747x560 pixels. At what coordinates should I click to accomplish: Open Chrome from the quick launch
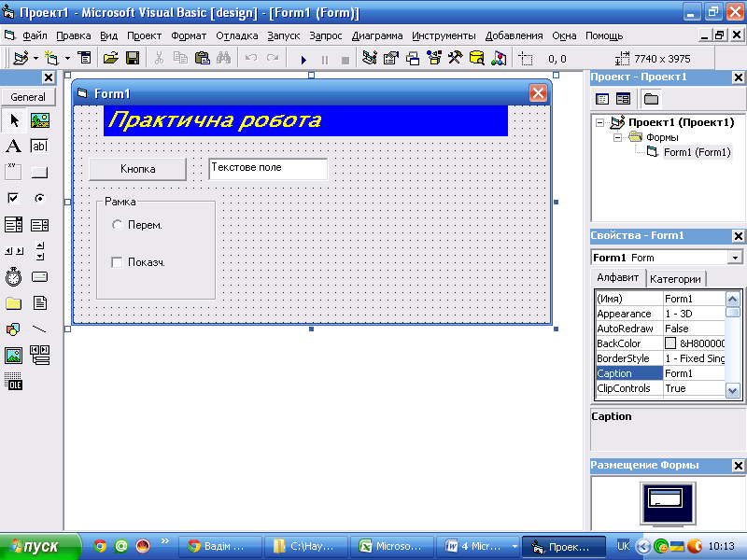(x=100, y=546)
